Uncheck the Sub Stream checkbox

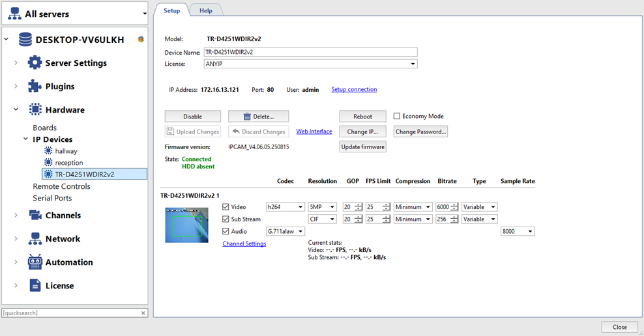click(x=226, y=219)
